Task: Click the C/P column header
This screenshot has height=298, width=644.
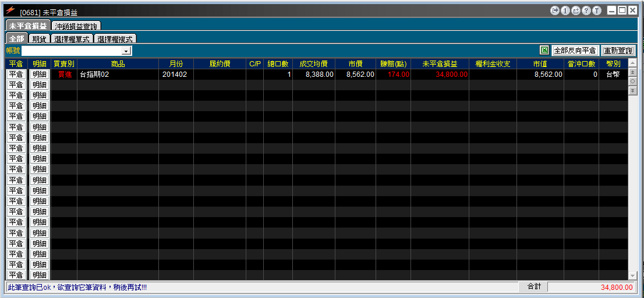Action: tap(255, 64)
